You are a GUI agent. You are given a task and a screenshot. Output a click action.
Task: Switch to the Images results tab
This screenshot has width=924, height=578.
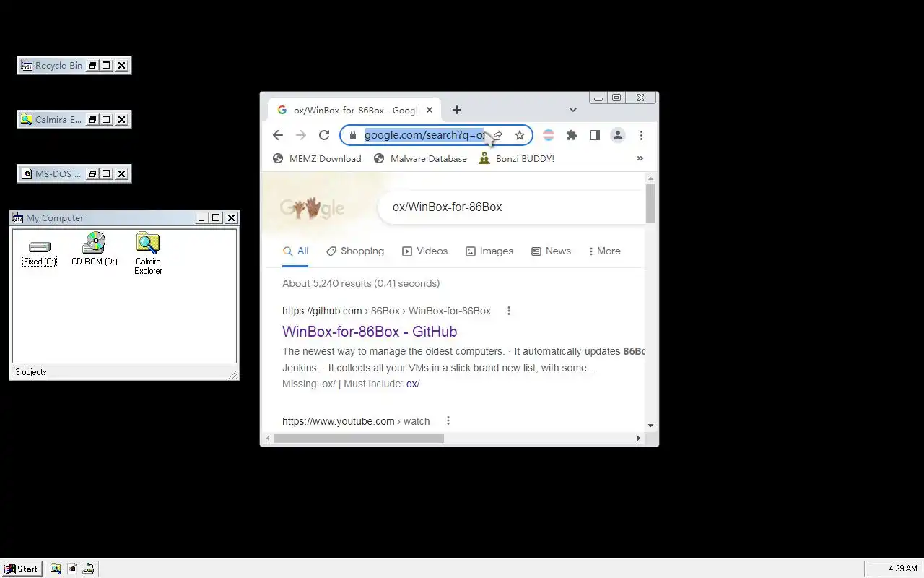coord(489,251)
